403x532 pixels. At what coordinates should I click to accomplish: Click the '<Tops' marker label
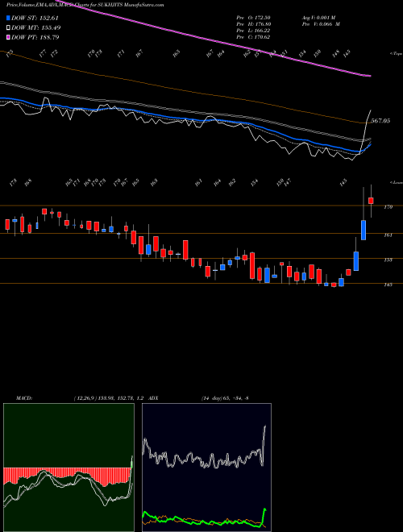[x=396, y=54]
